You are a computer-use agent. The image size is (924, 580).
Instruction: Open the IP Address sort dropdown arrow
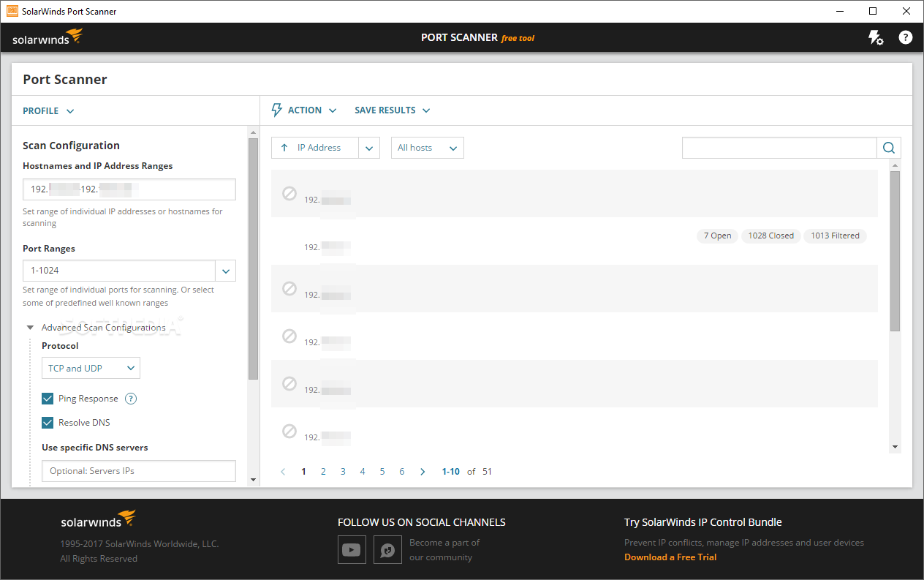coord(369,148)
